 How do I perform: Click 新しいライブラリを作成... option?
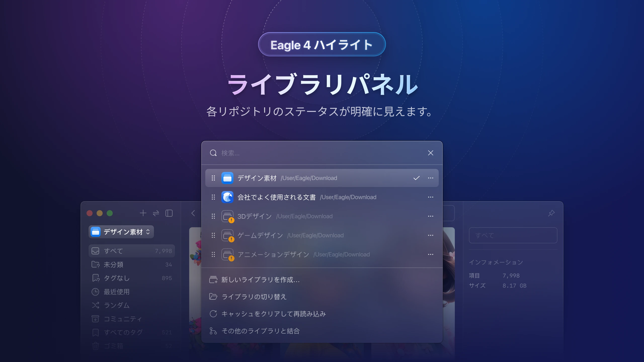point(322,280)
